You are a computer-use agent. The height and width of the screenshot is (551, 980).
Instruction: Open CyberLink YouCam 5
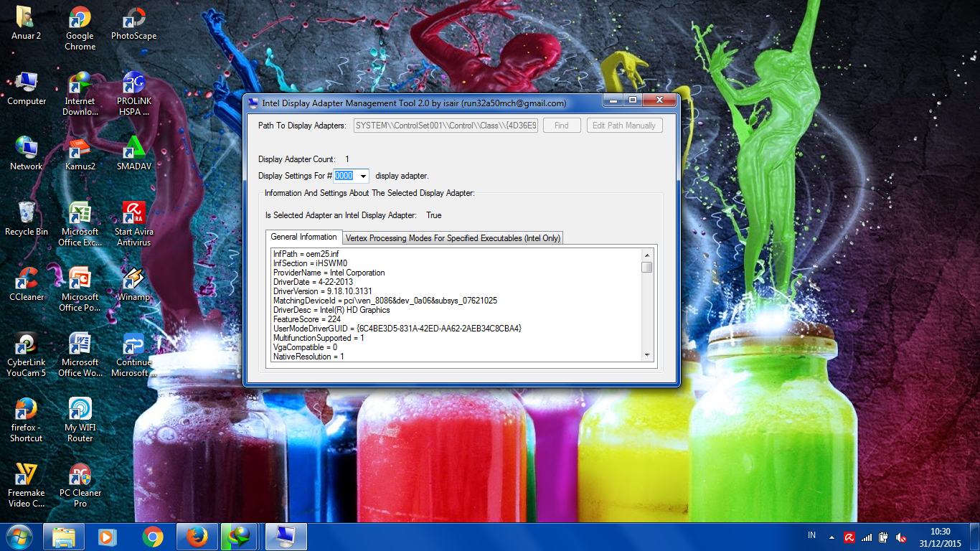(x=27, y=344)
